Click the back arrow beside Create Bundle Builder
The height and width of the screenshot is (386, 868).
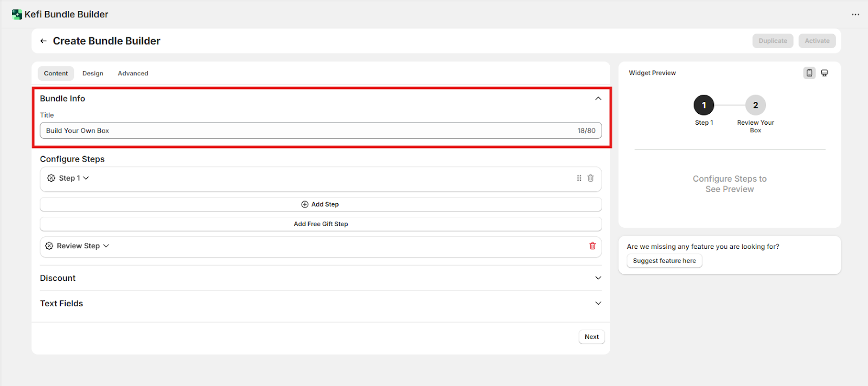click(x=43, y=41)
